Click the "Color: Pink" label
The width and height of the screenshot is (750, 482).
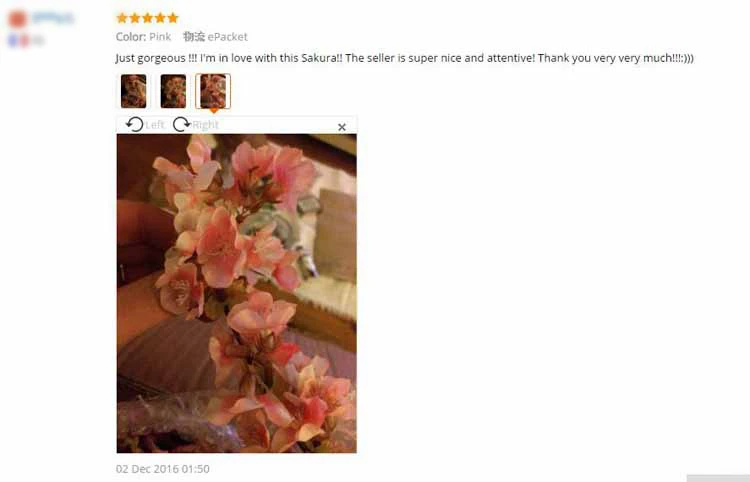pyautogui.click(x=143, y=37)
